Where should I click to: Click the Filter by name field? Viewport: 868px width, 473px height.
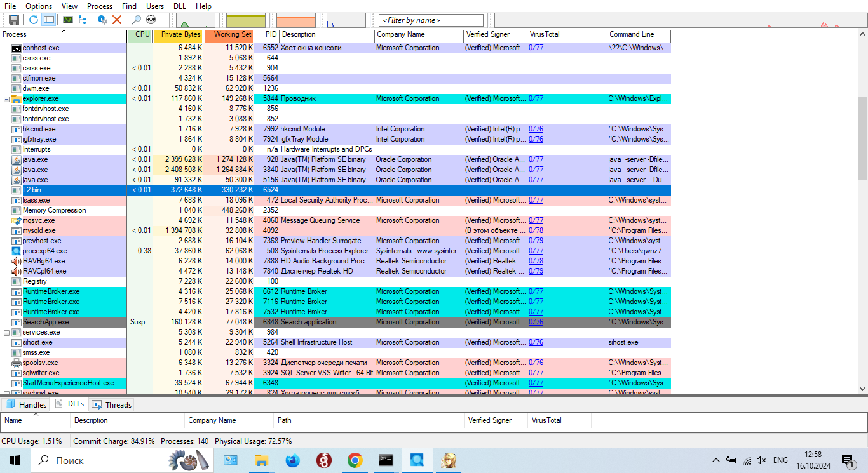(431, 20)
